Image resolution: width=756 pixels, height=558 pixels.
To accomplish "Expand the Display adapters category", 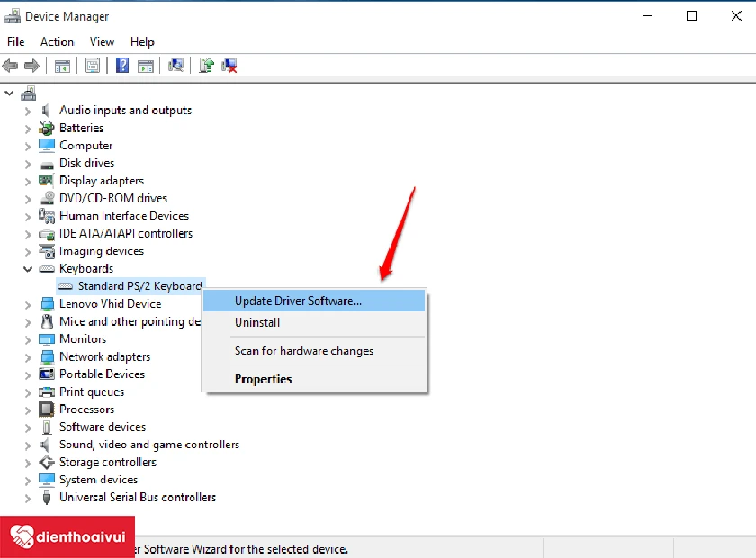I will pos(28,181).
